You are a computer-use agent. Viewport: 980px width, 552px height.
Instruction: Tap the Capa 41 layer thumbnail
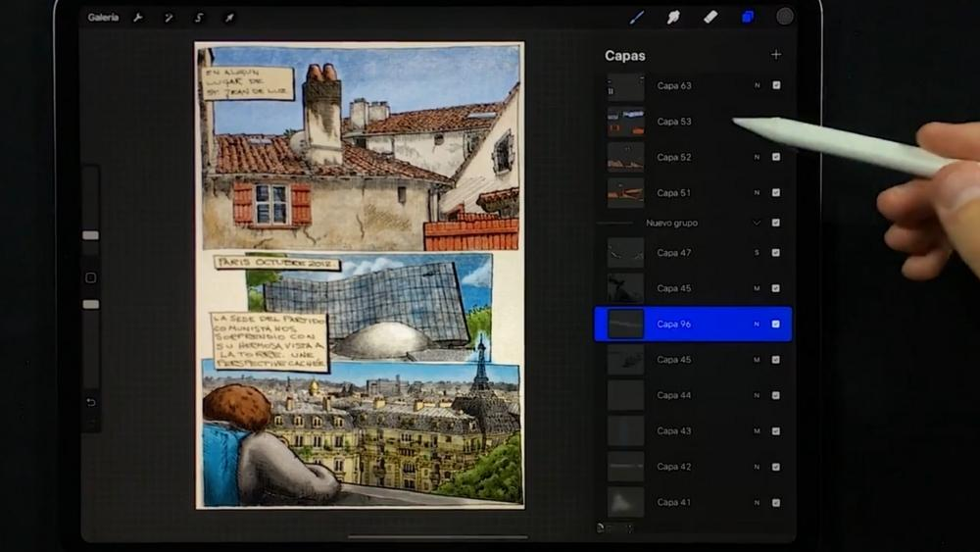click(625, 502)
